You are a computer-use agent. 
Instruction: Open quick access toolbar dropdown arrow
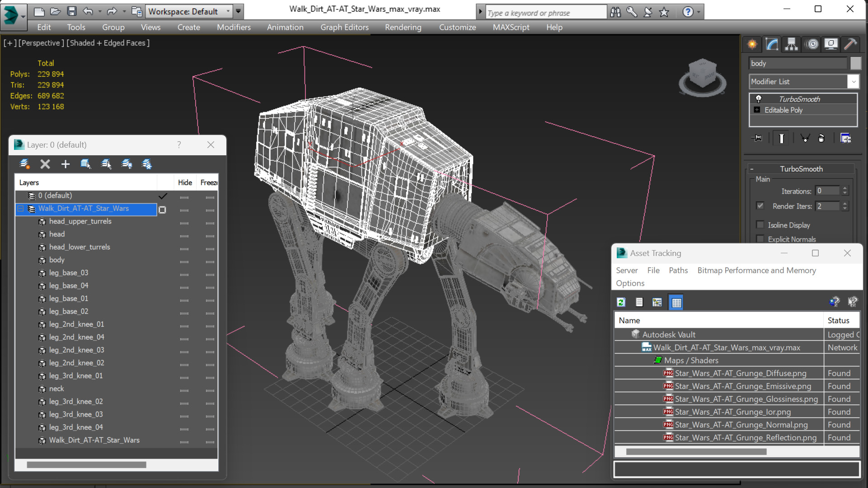(x=238, y=11)
